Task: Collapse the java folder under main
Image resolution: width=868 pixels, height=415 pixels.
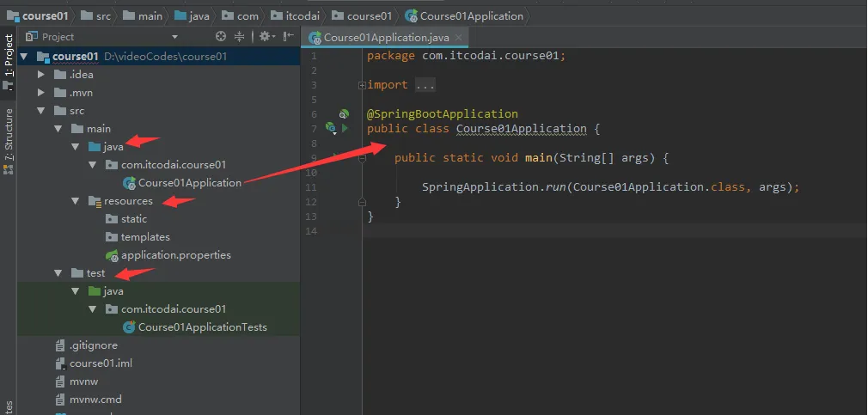Action: [x=76, y=147]
